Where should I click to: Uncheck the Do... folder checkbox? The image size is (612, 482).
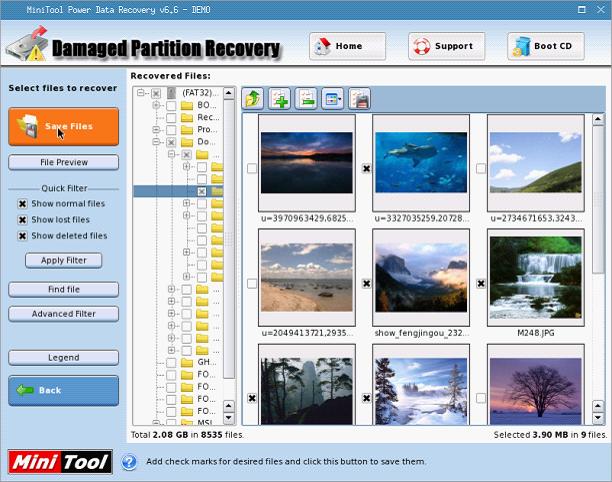pos(171,142)
